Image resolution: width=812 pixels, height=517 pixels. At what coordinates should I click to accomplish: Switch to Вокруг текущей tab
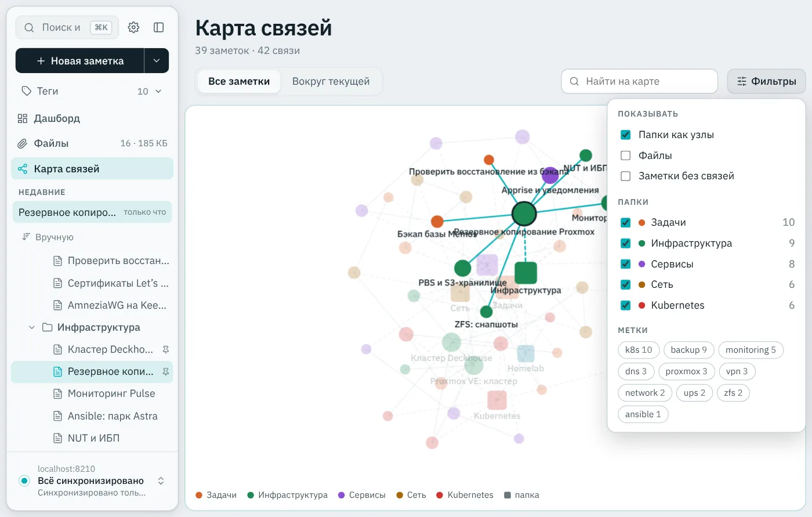click(x=331, y=81)
